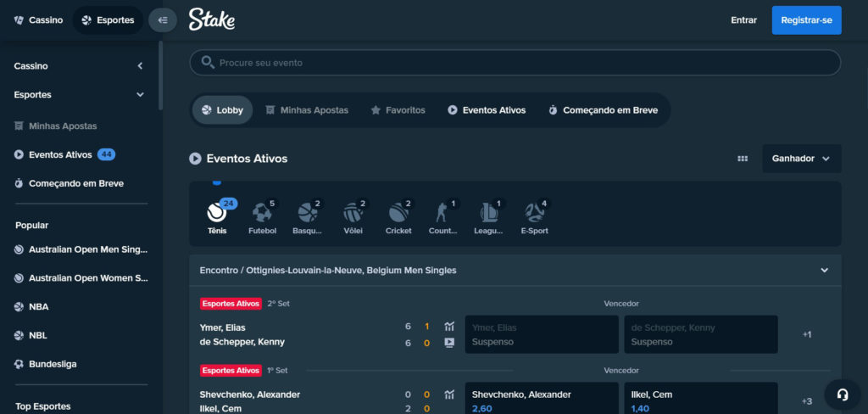Open stats icon for Shevchenko vs Ilkel

pos(449,394)
